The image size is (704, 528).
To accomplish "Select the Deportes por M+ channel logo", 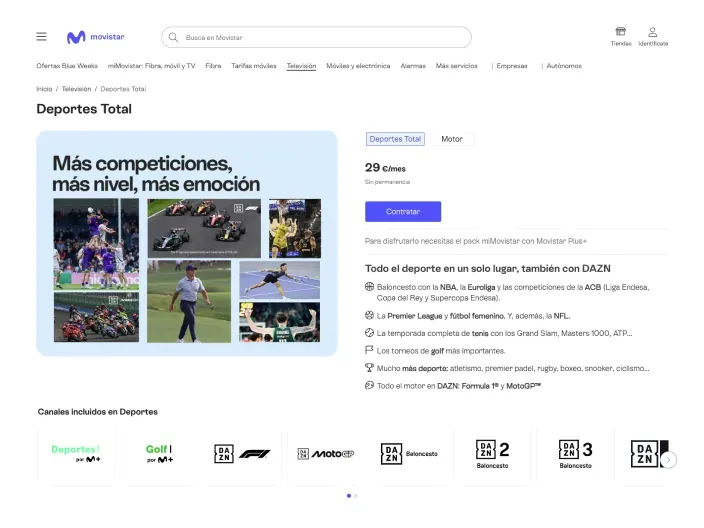I will tap(76, 453).
